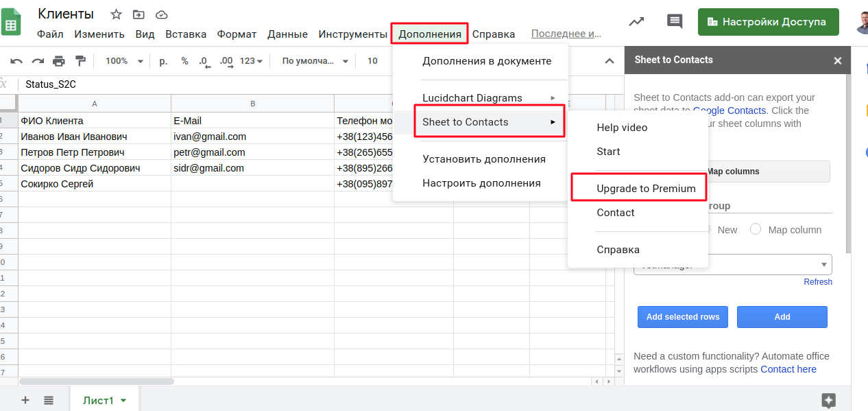Click the horizontal scrollbar of the sheet
The image size is (868, 411).
97,381
